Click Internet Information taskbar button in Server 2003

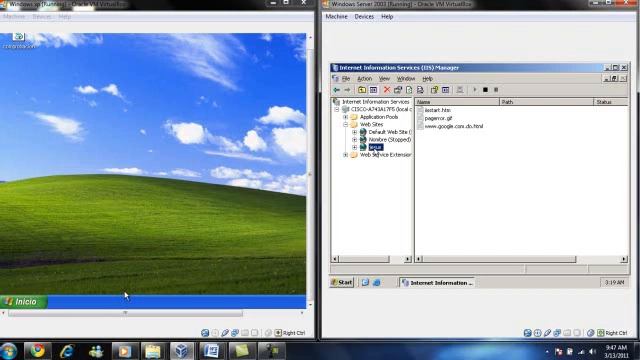[438, 282]
